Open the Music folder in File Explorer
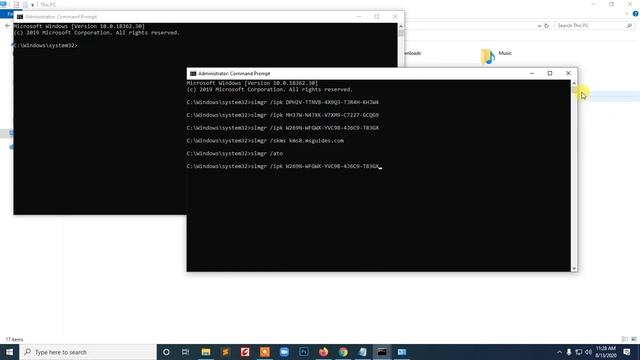Image resolution: width=640 pixels, height=360 pixels. 496,56
